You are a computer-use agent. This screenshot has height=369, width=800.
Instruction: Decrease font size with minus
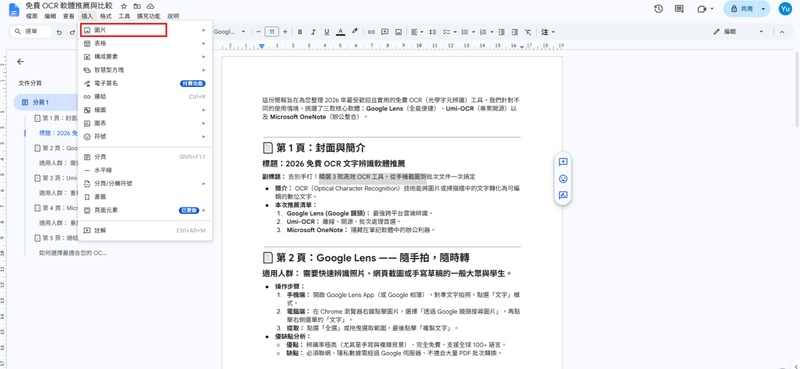259,32
